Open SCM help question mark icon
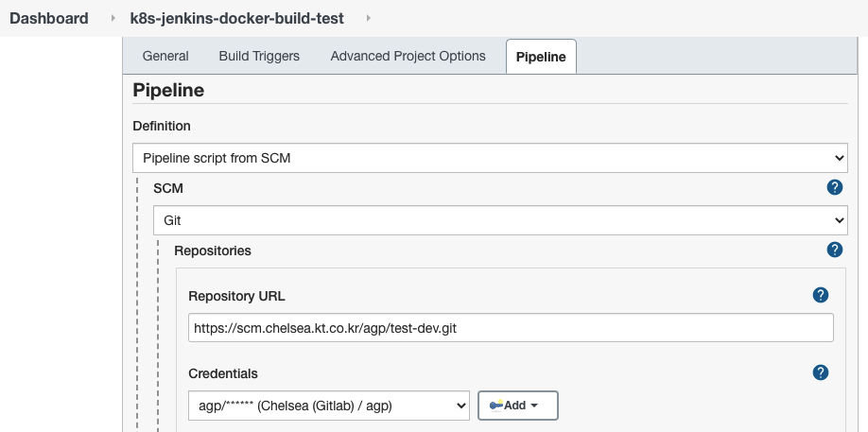 pyautogui.click(x=834, y=188)
